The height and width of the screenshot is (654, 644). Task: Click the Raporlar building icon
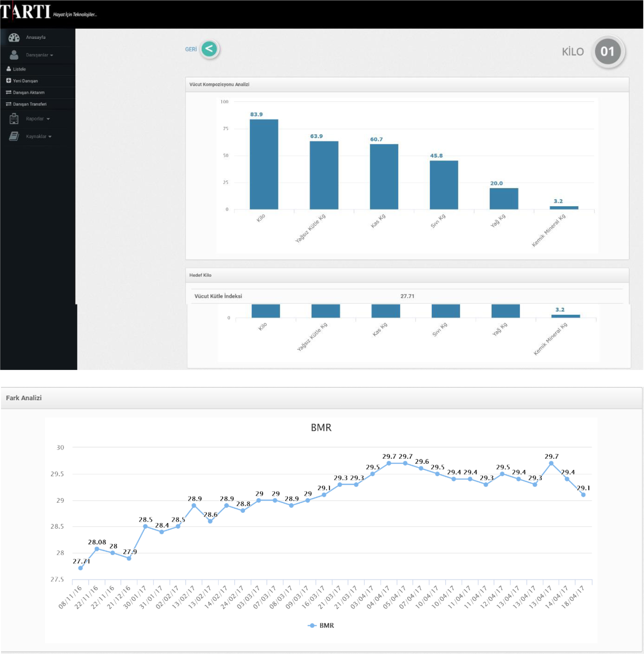[14, 119]
